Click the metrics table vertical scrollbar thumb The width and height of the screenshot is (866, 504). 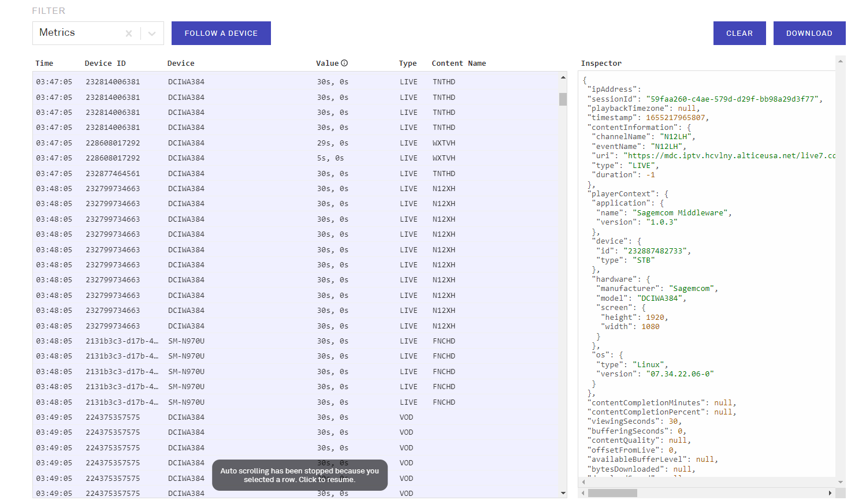(x=563, y=99)
